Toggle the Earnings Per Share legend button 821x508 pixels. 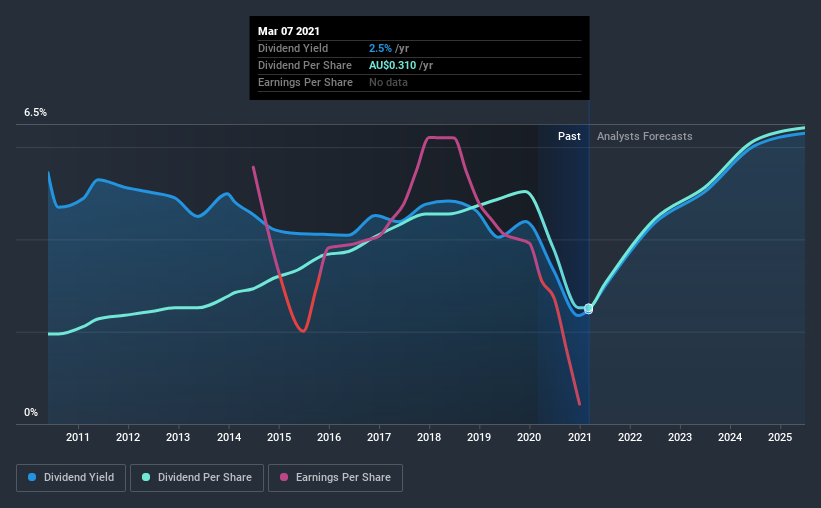pos(335,478)
